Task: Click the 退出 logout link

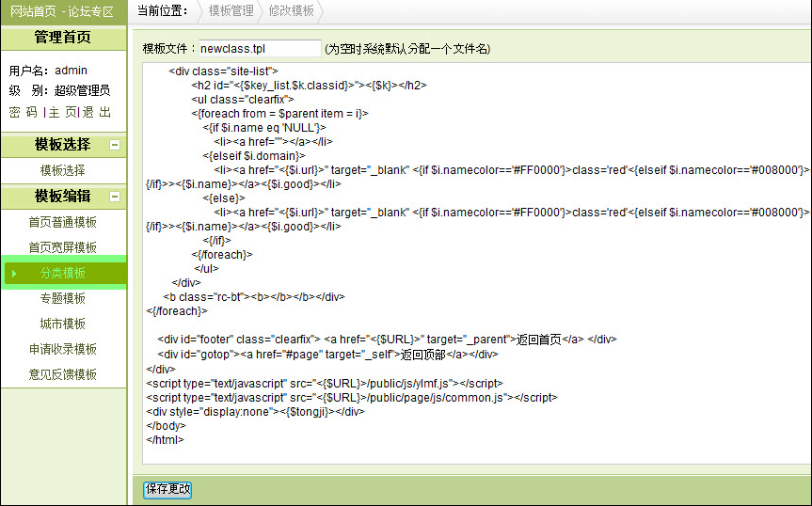Action: [x=97, y=112]
